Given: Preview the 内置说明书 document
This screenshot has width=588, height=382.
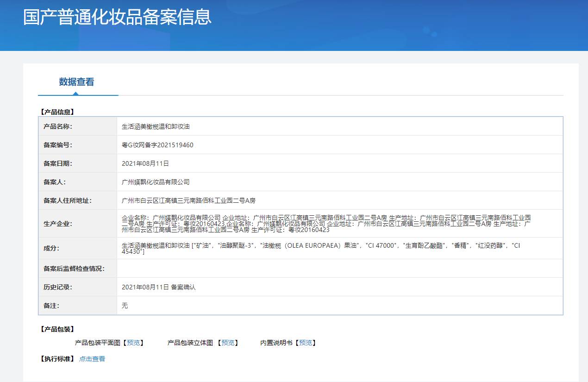Looking at the screenshot, I should (306, 343).
